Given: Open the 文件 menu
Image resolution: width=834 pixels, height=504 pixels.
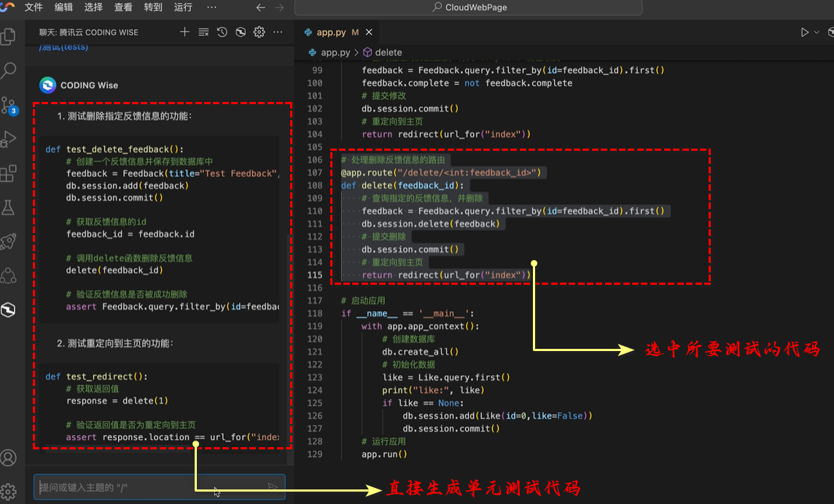Looking at the screenshot, I should coord(34,7).
